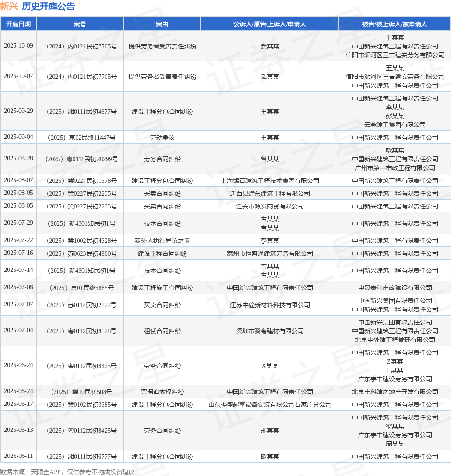Select date cell 2025-06-17

pyautogui.click(x=18, y=404)
